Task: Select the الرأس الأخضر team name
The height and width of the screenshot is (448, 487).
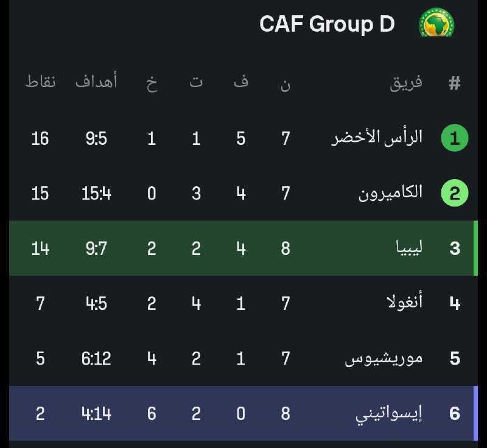Action: point(377,138)
